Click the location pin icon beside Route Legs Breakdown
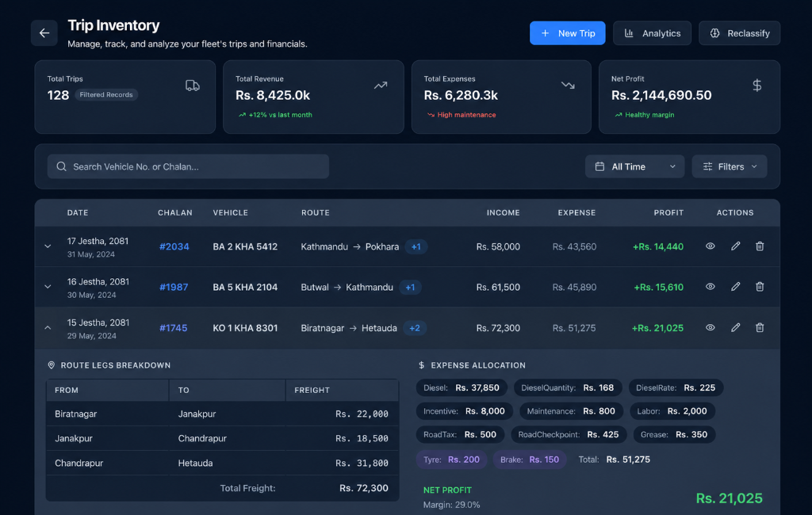The width and height of the screenshot is (812, 515). (x=52, y=365)
